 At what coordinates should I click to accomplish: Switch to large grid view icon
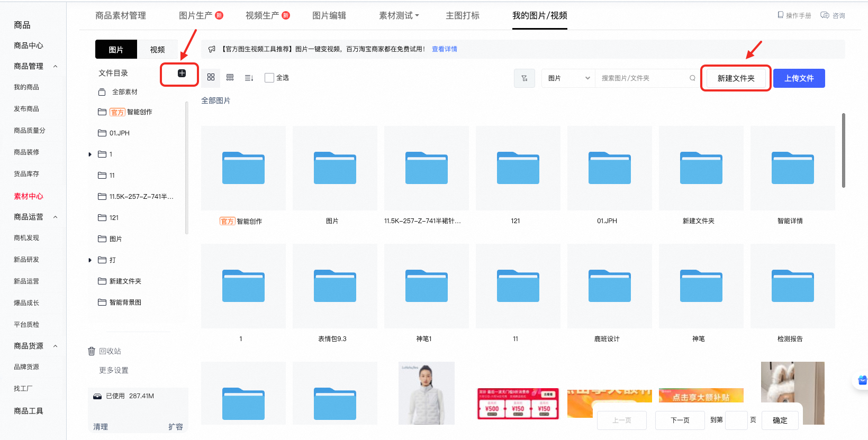coord(211,77)
